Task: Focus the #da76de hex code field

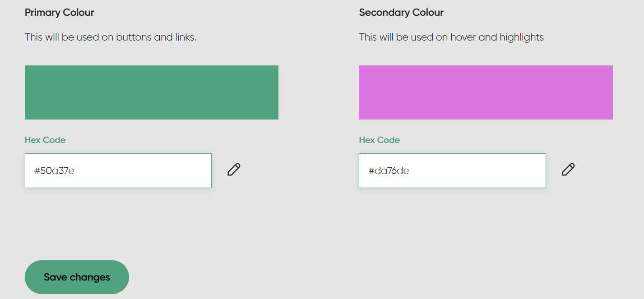Action: (452, 171)
